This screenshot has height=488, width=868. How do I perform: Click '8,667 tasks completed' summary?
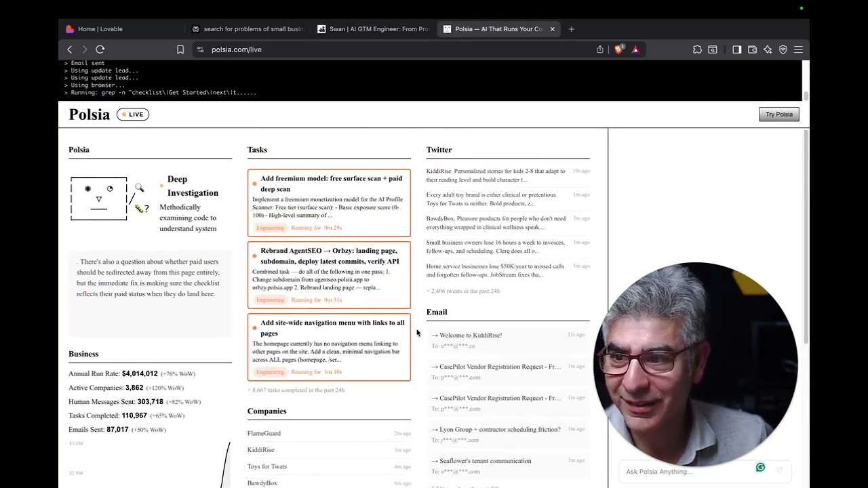(x=296, y=390)
